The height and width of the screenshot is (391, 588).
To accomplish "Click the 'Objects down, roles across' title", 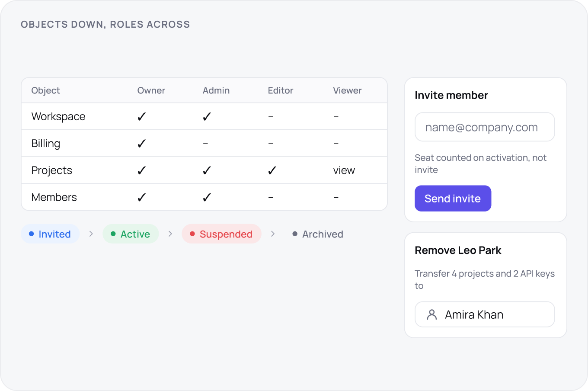I will [105, 24].
